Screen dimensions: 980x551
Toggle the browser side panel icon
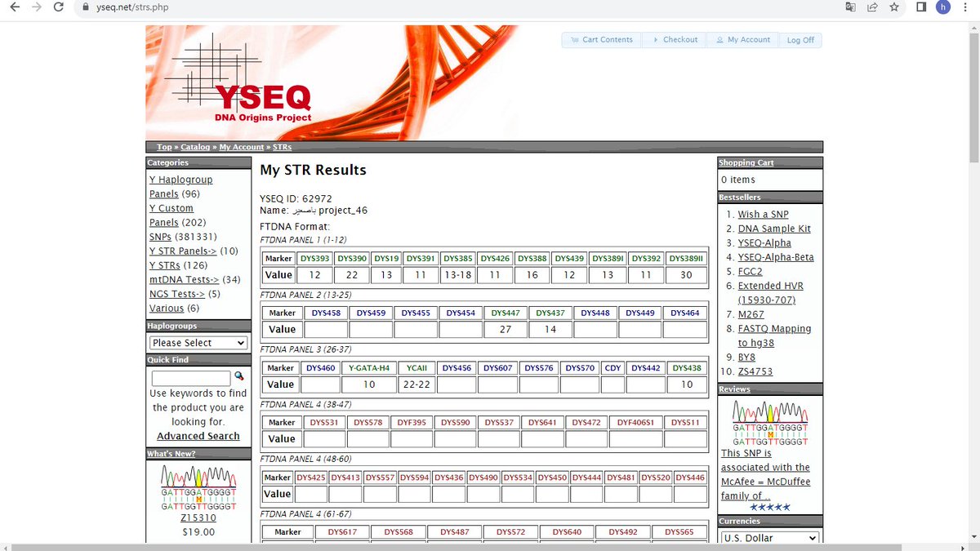(921, 7)
